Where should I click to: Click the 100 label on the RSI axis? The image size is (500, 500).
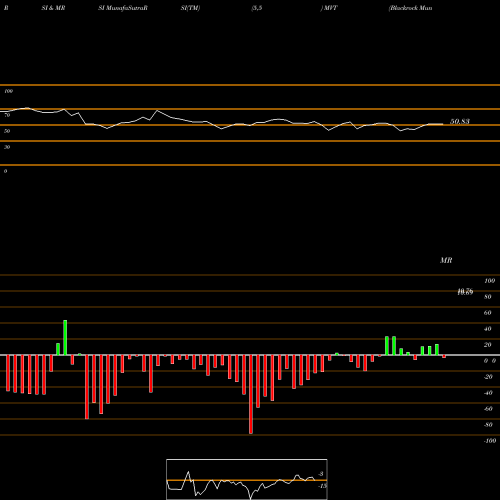8,91
